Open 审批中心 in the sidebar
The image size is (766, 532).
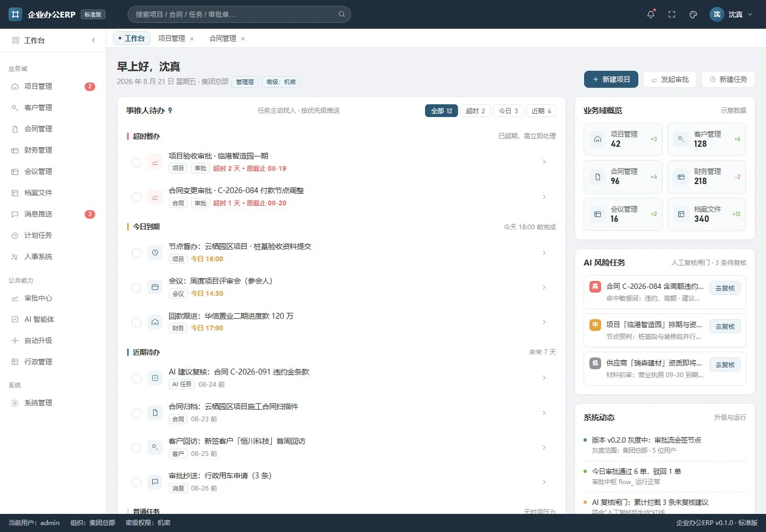tap(53, 298)
